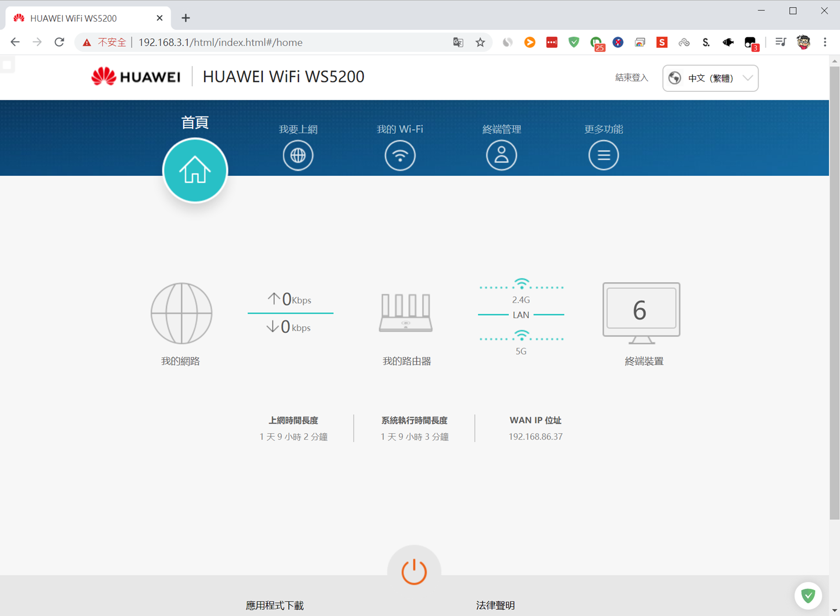Close the HUAWEI WiFi WS5200 tab
This screenshot has height=616, width=840.
pos(160,18)
